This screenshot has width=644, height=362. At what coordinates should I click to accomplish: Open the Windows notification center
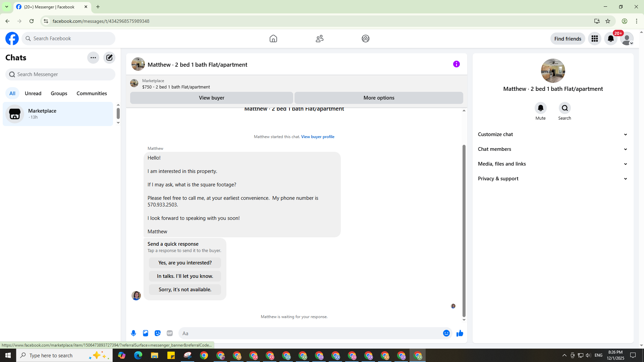(x=633, y=355)
